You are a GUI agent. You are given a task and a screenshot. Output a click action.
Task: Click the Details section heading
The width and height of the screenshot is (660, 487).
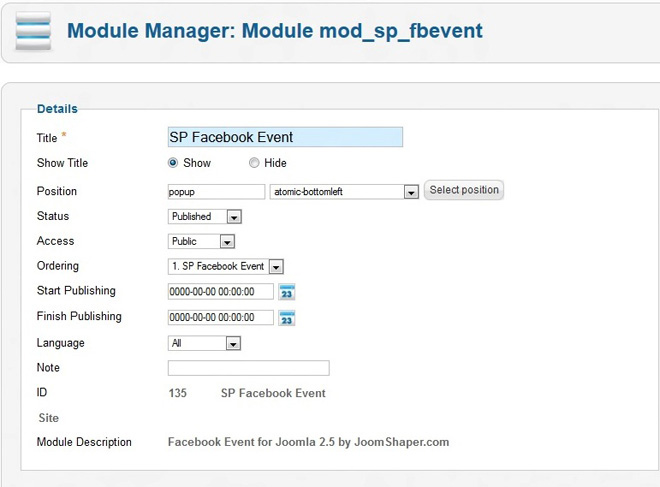coord(57,109)
